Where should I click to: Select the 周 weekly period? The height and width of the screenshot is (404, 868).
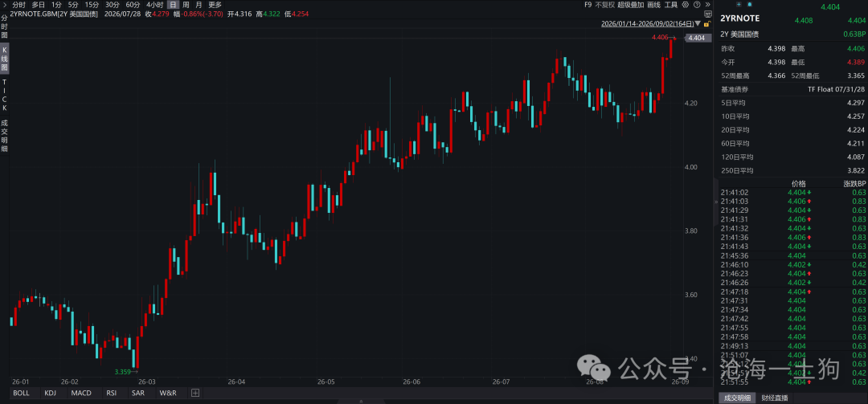(186, 5)
